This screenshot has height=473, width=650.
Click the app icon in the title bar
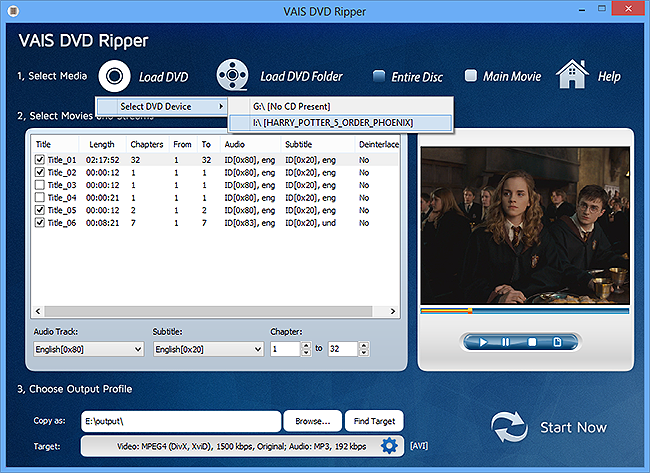click(x=13, y=11)
